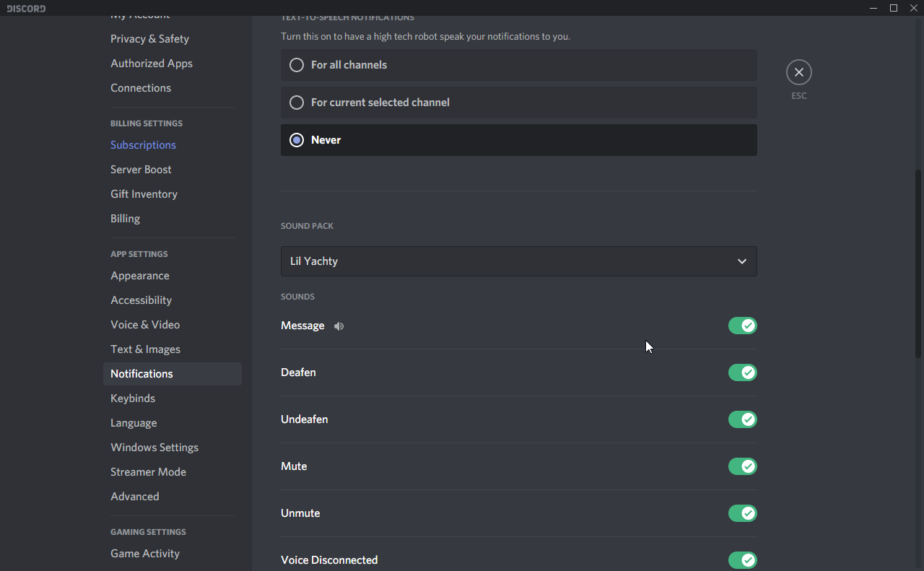Screen dimensions: 924x571
Task: Disable the Message sound toggle
Action: point(742,326)
